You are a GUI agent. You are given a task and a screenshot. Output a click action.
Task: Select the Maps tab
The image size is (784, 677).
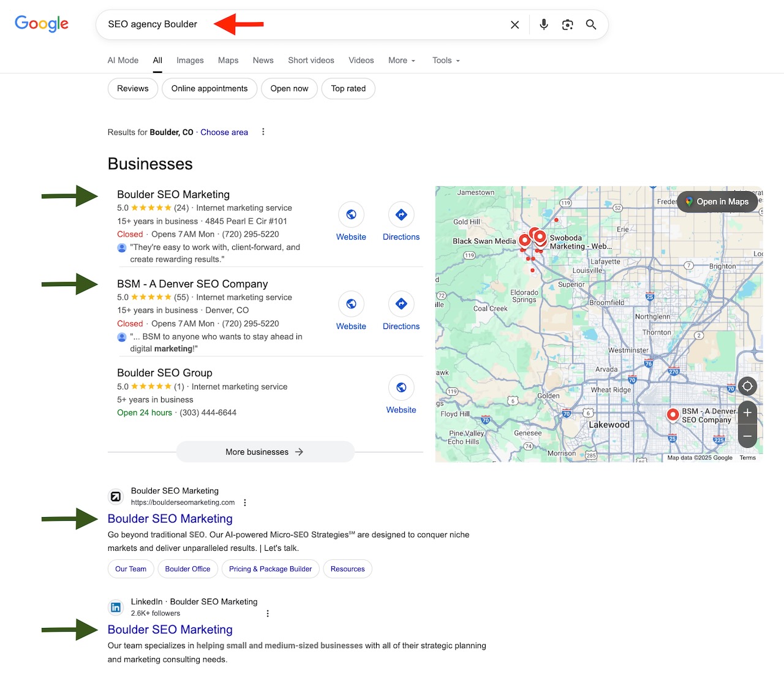228,60
